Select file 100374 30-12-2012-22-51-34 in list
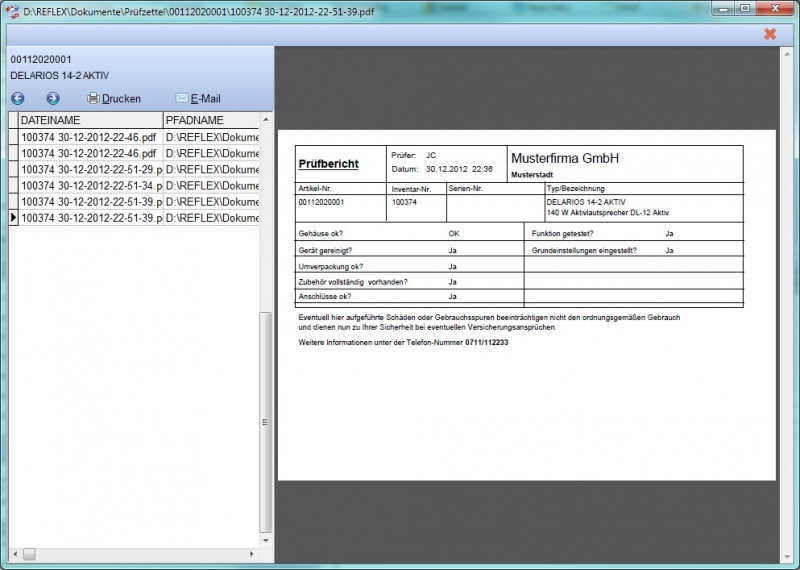Screen dimensions: 800x570 [91, 186]
